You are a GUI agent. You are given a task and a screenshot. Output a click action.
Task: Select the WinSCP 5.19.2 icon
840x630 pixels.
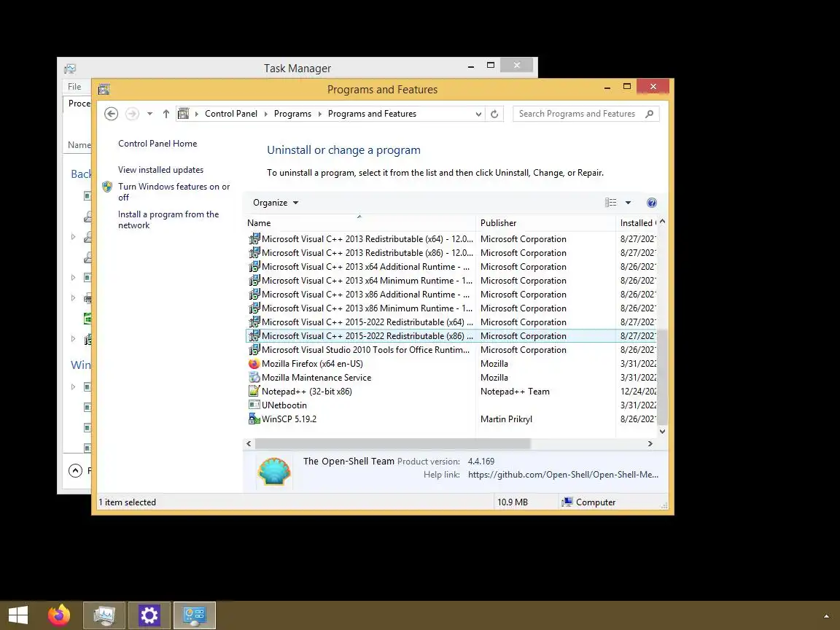254,419
